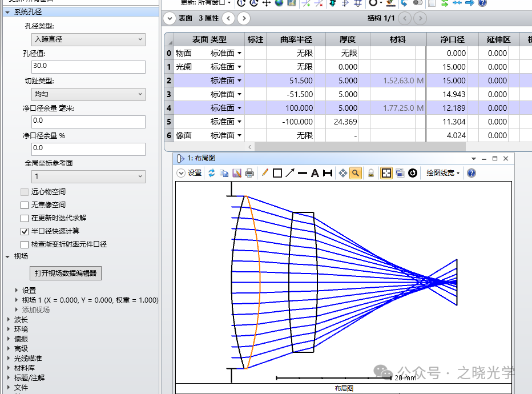Select the rectangle annotation tool
The image size is (532, 394).
tap(277, 173)
